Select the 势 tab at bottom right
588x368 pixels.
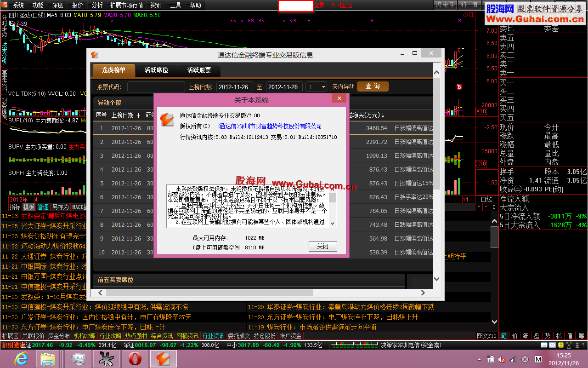(x=548, y=336)
